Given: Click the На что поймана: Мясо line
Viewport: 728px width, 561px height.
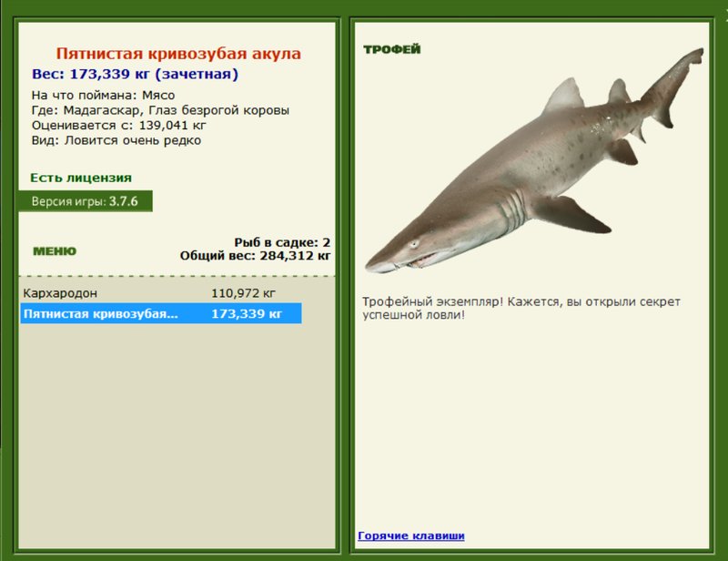Looking at the screenshot, I should pos(103,96).
